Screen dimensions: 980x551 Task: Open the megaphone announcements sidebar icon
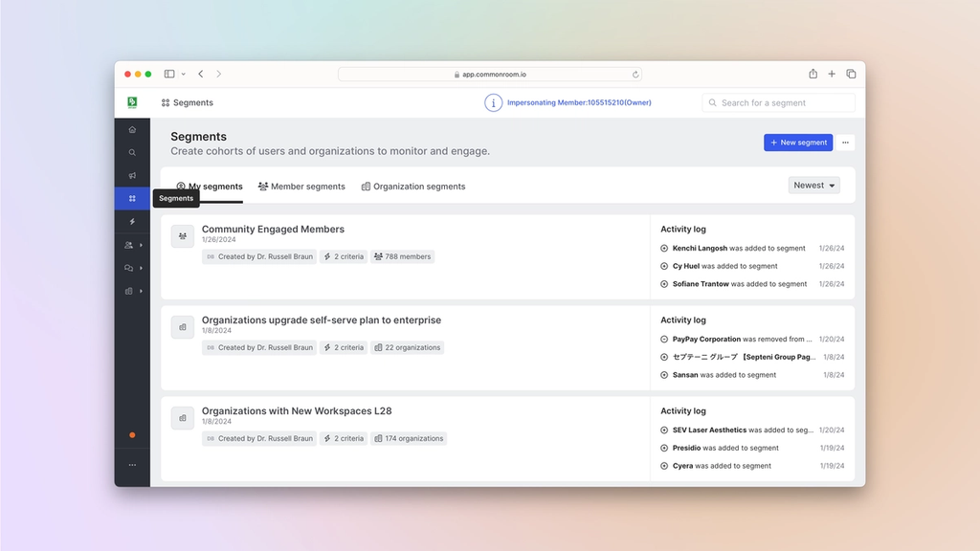(x=132, y=176)
